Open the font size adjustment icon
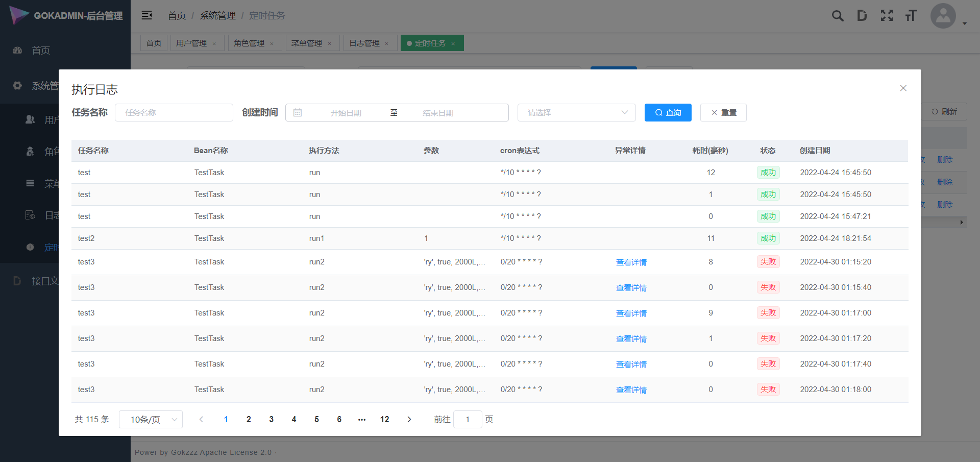This screenshot has width=980, height=462. pos(911,16)
